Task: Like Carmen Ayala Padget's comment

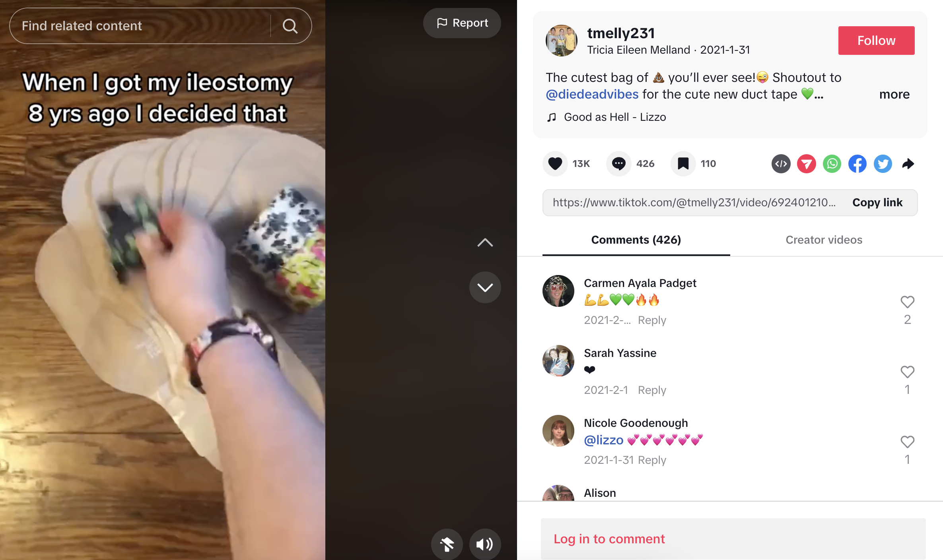Action: click(907, 302)
